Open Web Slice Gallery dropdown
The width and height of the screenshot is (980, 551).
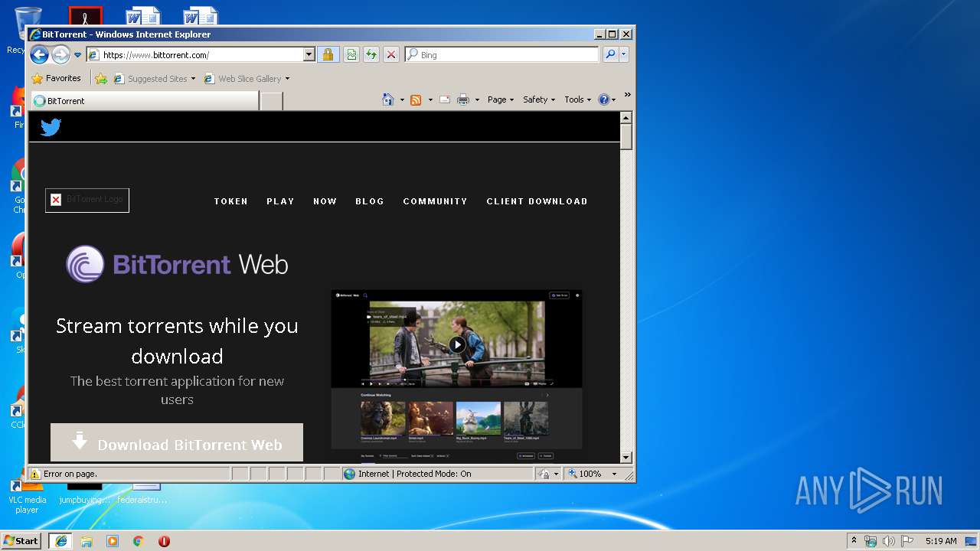coord(247,78)
